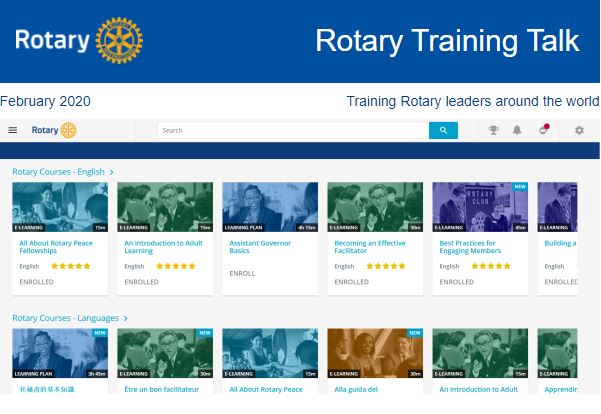Open All About Rotary Peace in Languages row
The image size is (601, 414).
[266, 389]
